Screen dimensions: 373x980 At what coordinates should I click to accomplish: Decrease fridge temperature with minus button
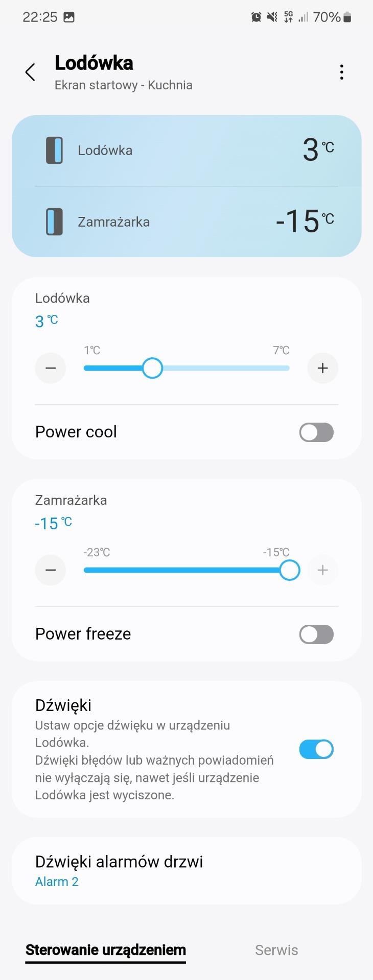point(51,368)
